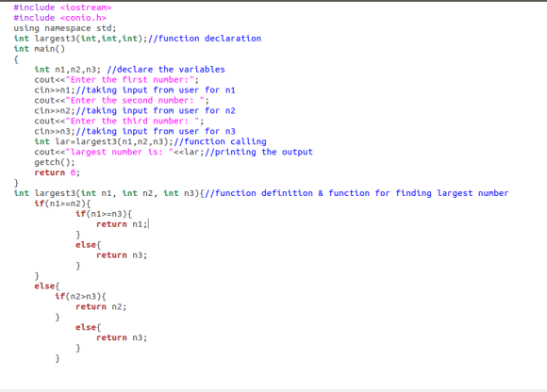Place cursor after 'return n1;' statement
The width and height of the screenshot is (547, 392).
point(148,224)
